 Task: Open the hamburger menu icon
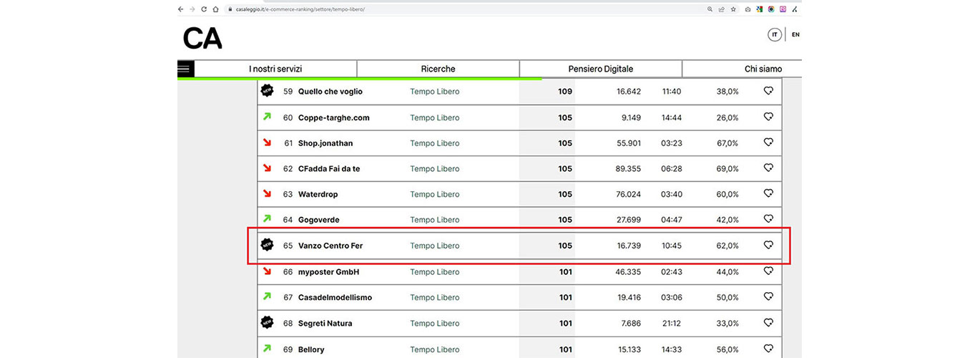click(185, 69)
